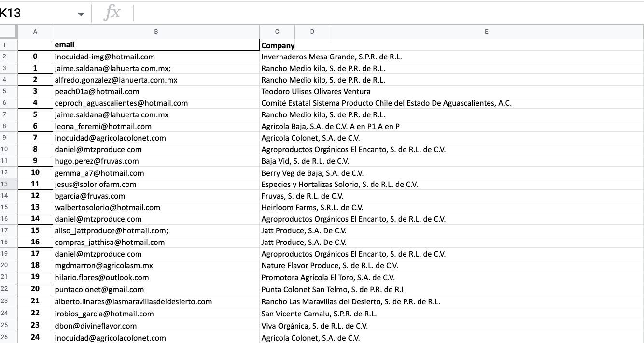Select index cell with value 7

click(35, 138)
